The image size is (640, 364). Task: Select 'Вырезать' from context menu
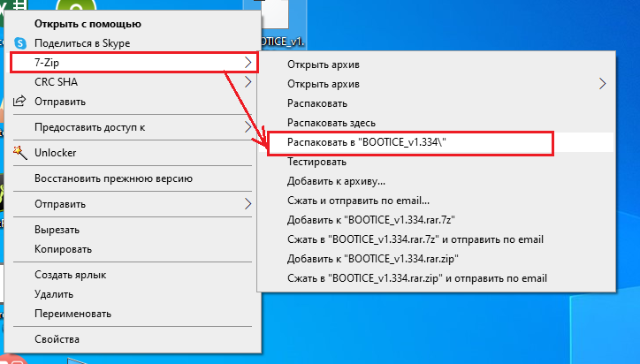57,230
